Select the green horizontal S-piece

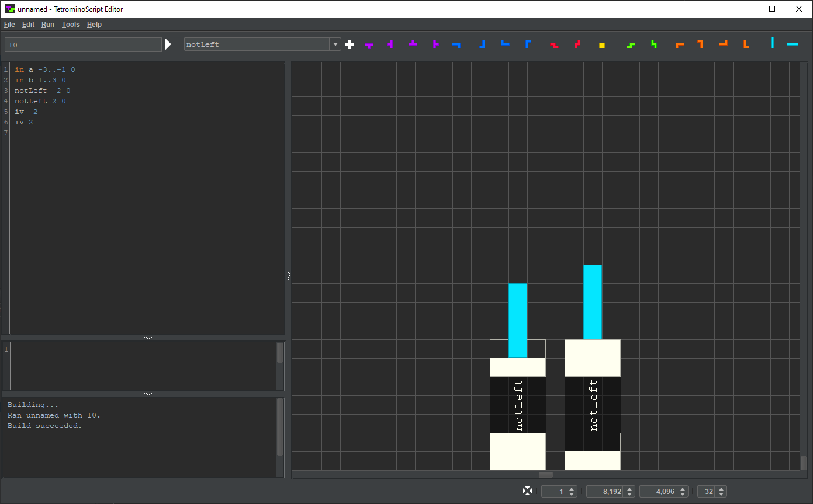point(630,45)
